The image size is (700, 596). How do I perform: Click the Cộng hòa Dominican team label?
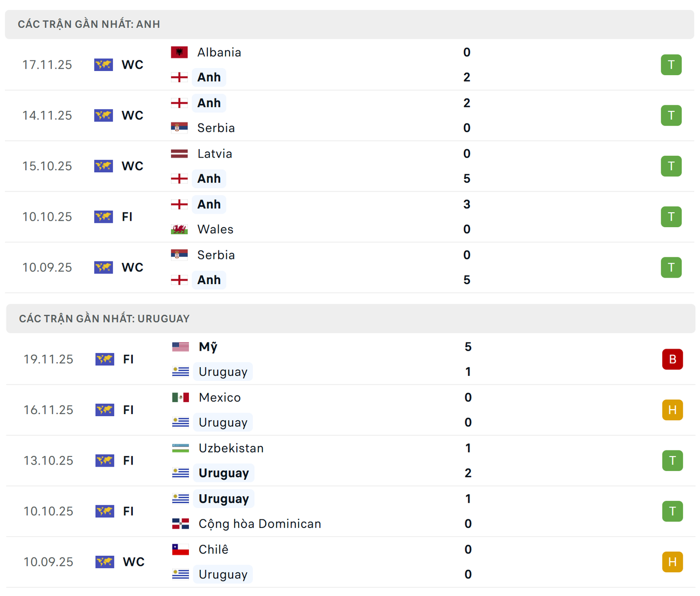click(x=259, y=524)
